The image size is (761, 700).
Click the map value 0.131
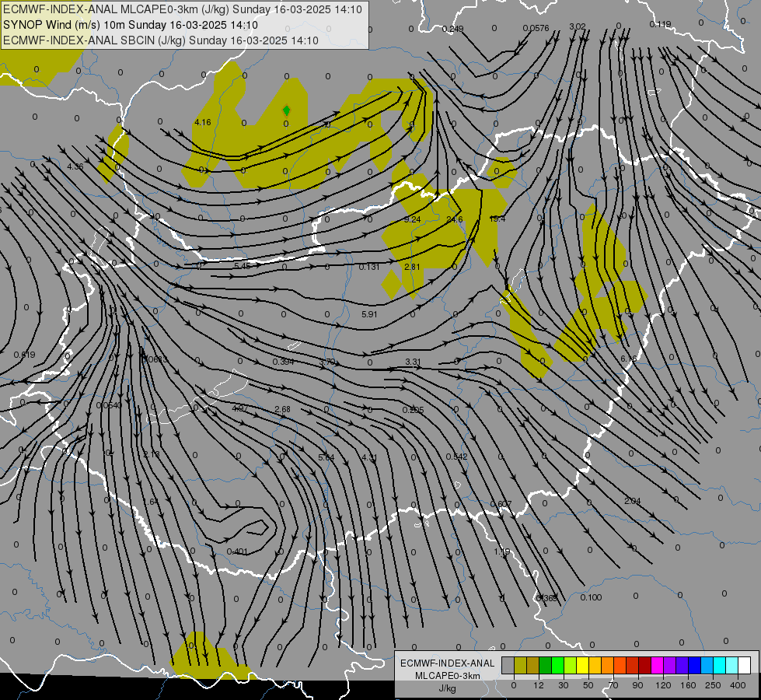369,267
